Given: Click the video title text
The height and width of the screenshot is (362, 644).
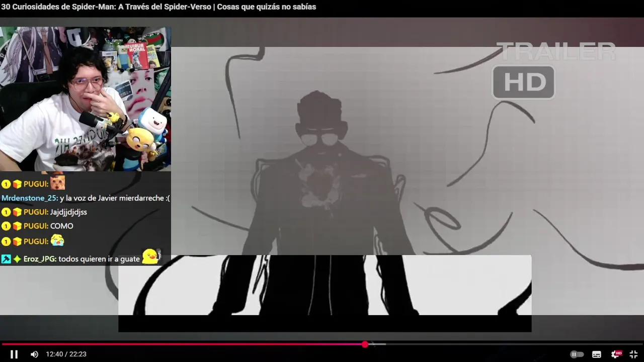Looking at the screenshot, I should tap(158, 7).
